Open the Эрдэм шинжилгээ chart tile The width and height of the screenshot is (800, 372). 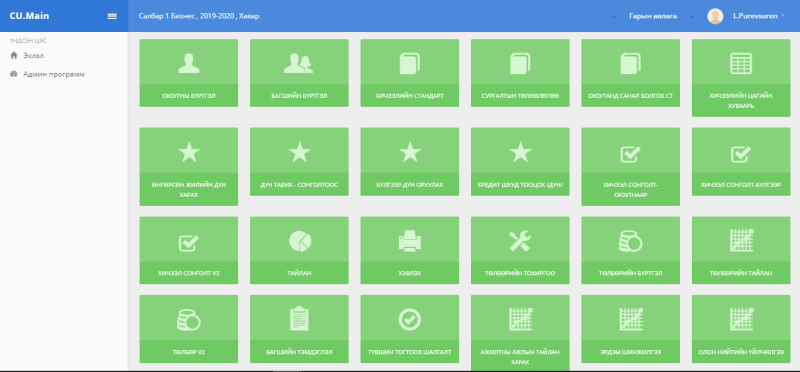pyautogui.click(x=631, y=329)
